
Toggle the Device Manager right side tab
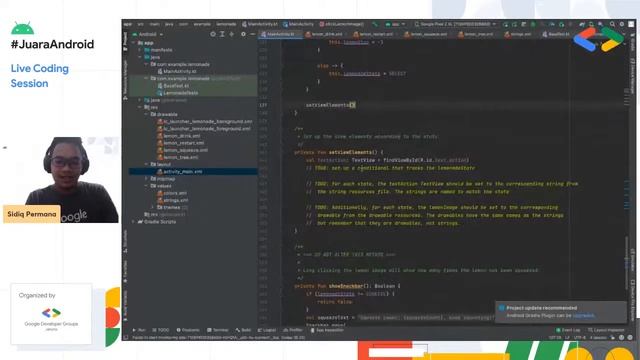tap(633, 76)
